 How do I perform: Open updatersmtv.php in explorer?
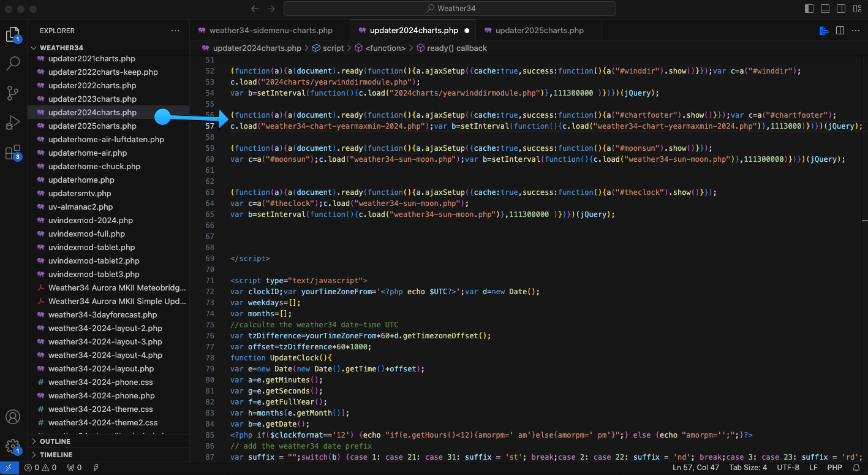pyautogui.click(x=108, y=193)
